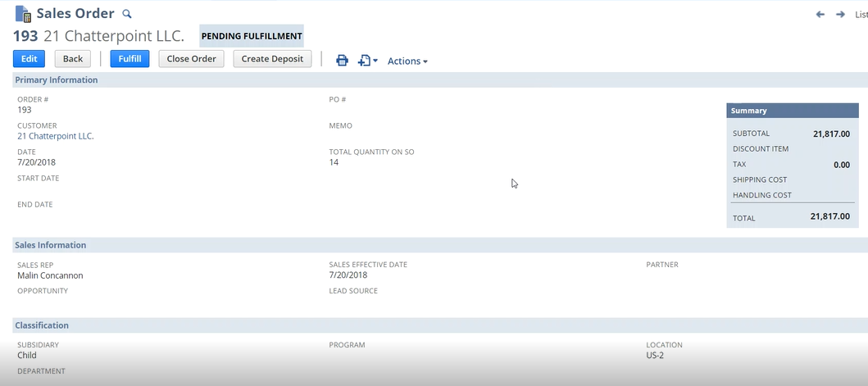Open the search magnifier beside Sales Order
868x386 pixels.
126,14
